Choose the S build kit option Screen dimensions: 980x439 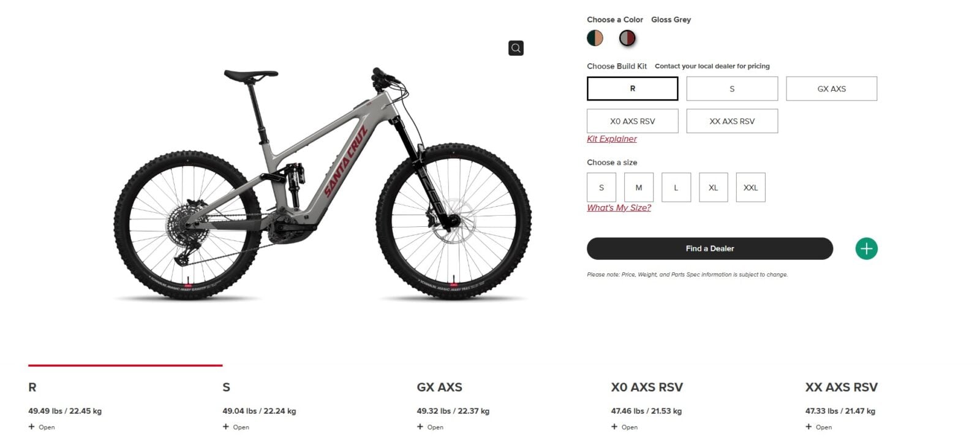[732, 88]
